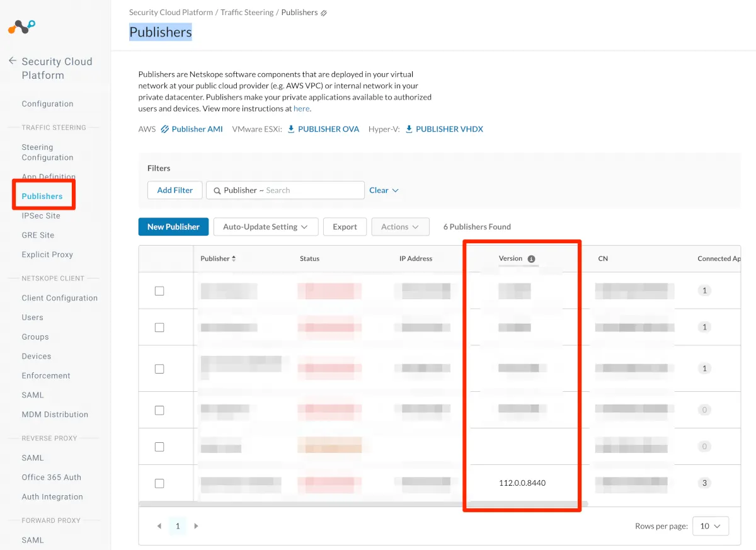The width and height of the screenshot is (756, 550).
Task: Click the Publisher column sort arrows
Action: (234, 258)
